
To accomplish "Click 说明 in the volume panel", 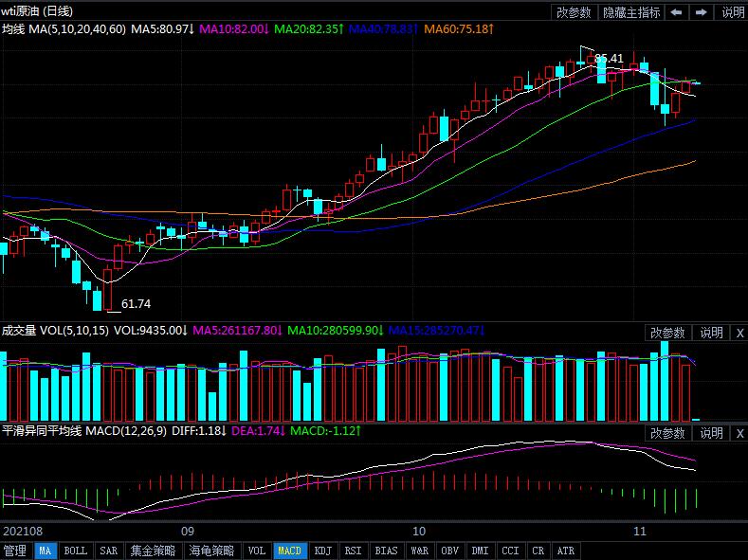I will pos(711,333).
